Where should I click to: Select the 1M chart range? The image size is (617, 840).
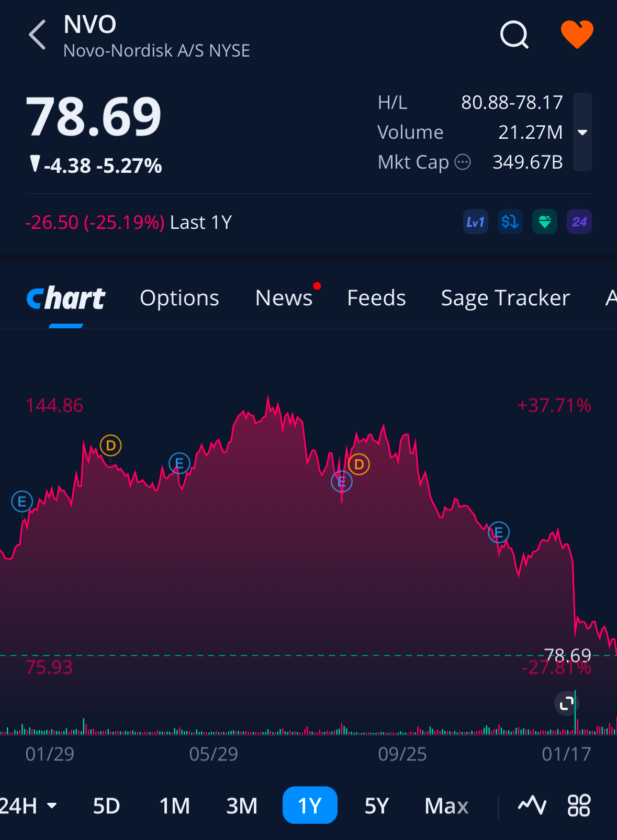coord(175,805)
